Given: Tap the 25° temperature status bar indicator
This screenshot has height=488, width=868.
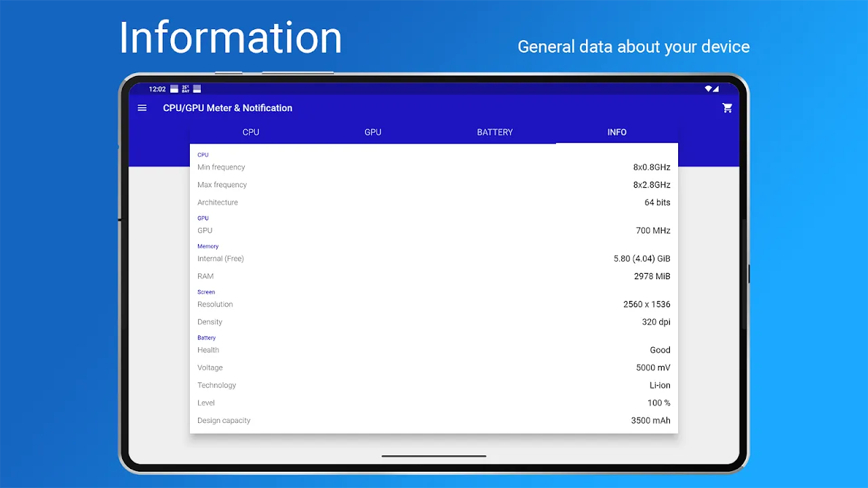Looking at the screenshot, I should (x=186, y=89).
